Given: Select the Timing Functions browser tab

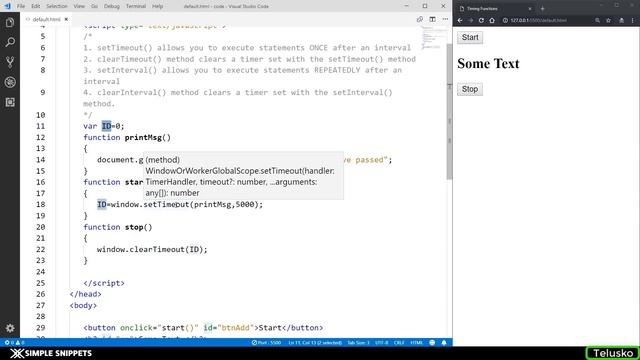Looking at the screenshot, I should (x=495, y=8).
